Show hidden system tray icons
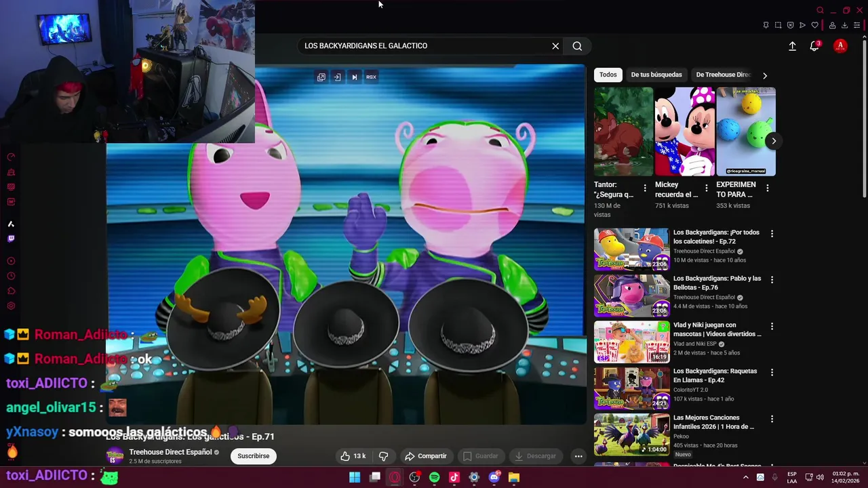Screen dimensions: 868x488 [x=746, y=477]
